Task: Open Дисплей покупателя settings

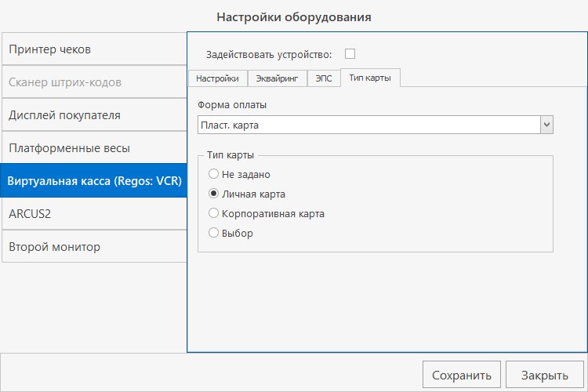Action: pyautogui.click(x=93, y=115)
